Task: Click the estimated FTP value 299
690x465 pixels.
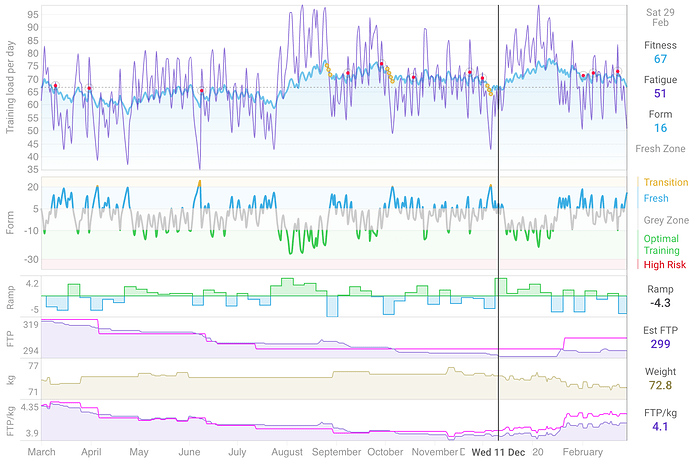Action: click(660, 344)
